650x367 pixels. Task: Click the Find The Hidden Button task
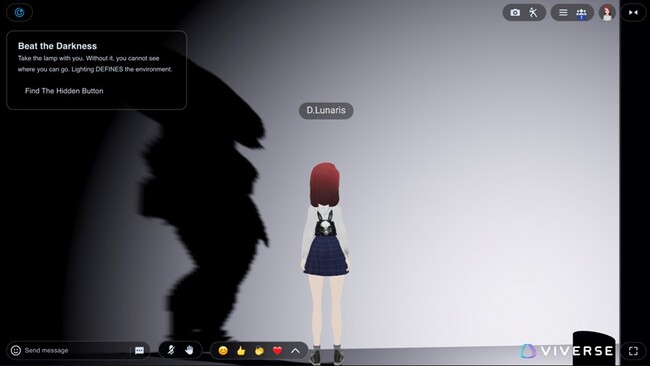coord(64,91)
